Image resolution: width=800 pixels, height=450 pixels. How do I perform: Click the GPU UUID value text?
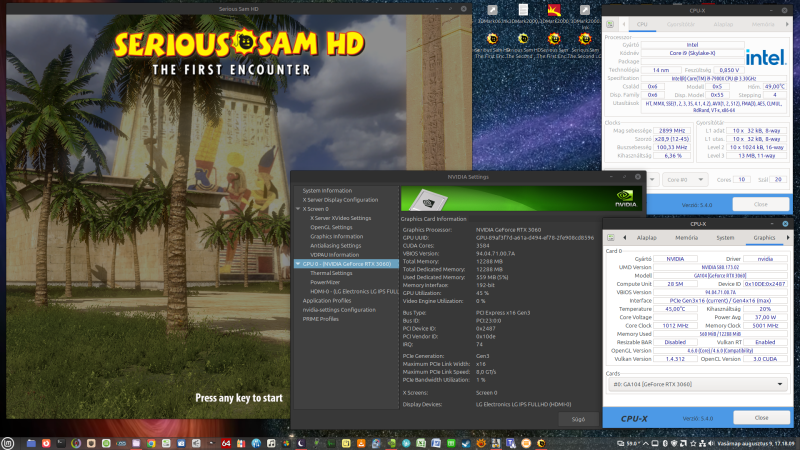tap(535, 238)
